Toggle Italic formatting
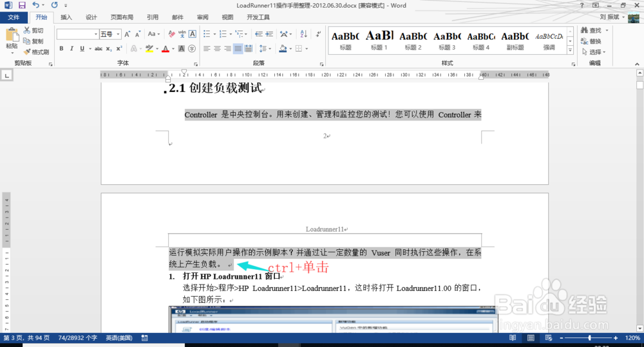The height and width of the screenshot is (347, 644). point(71,48)
